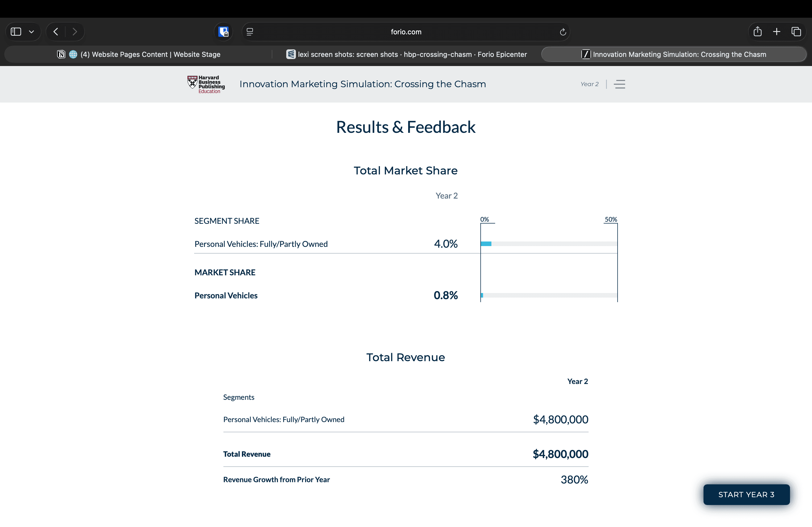Select the Crossing the Chasm tab
This screenshot has height=527, width=812.
coord(673,54)
